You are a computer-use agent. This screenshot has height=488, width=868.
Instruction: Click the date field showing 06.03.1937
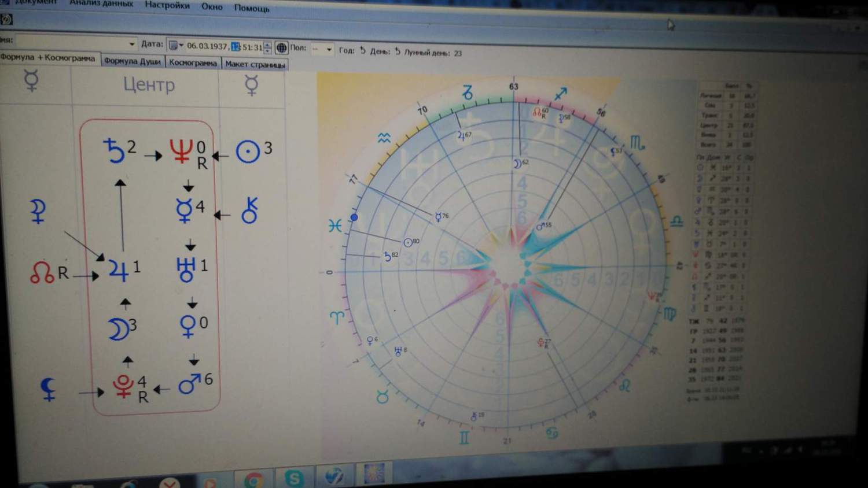[207, 46]
